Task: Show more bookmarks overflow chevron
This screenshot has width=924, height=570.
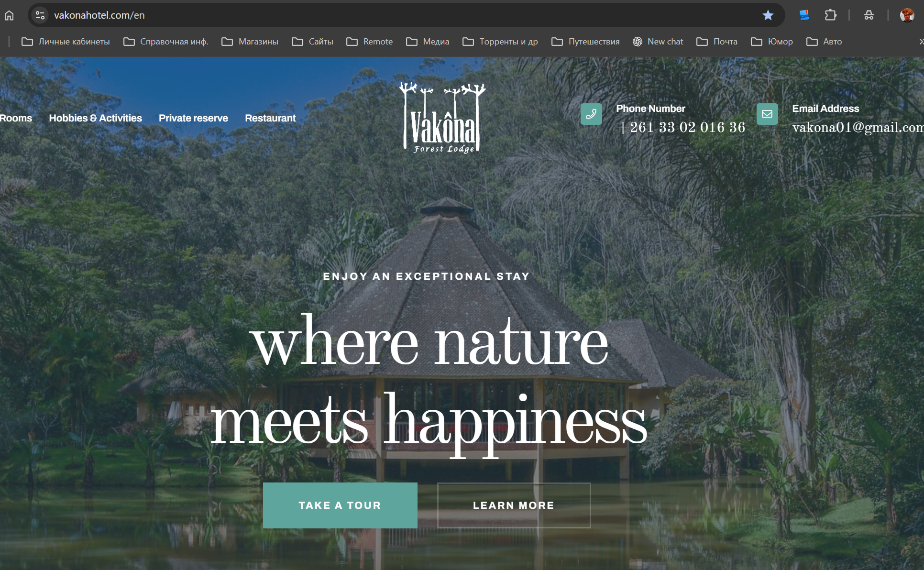Action: (920, 42)
